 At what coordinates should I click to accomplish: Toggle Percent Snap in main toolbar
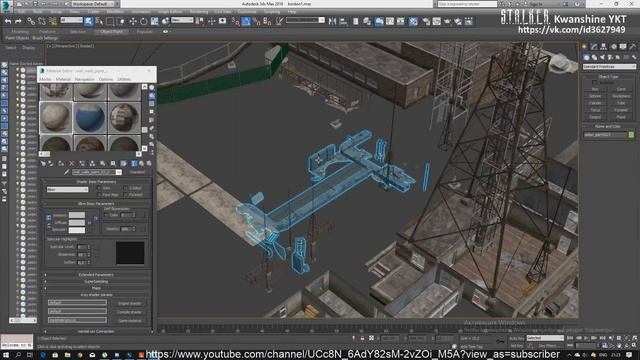pos(257,21)
